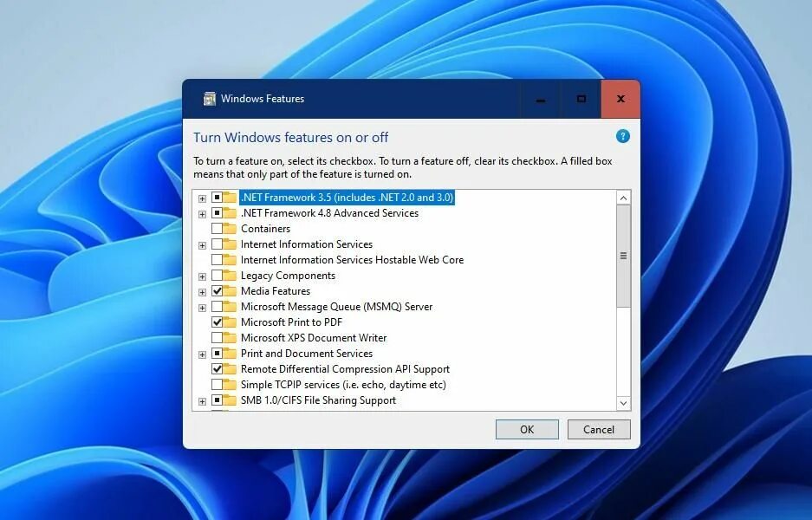
Task: Select "Remote Differential Compression API Support" text
Action: click(x=345, y=368)
